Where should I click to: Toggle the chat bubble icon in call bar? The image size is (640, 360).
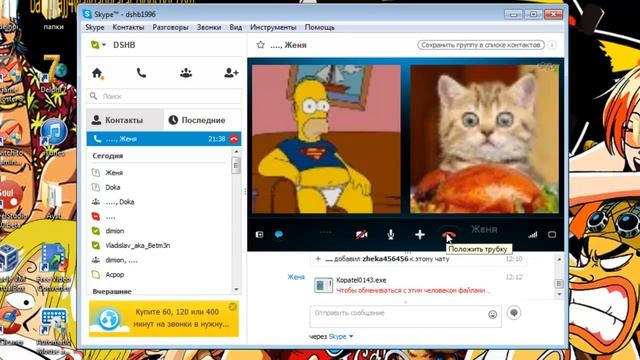[279, 234]
